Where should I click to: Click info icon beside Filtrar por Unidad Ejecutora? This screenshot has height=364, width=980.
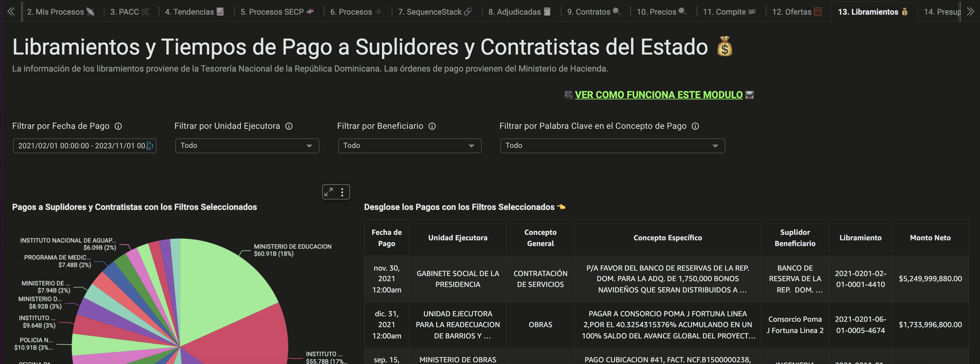[289, 126]
